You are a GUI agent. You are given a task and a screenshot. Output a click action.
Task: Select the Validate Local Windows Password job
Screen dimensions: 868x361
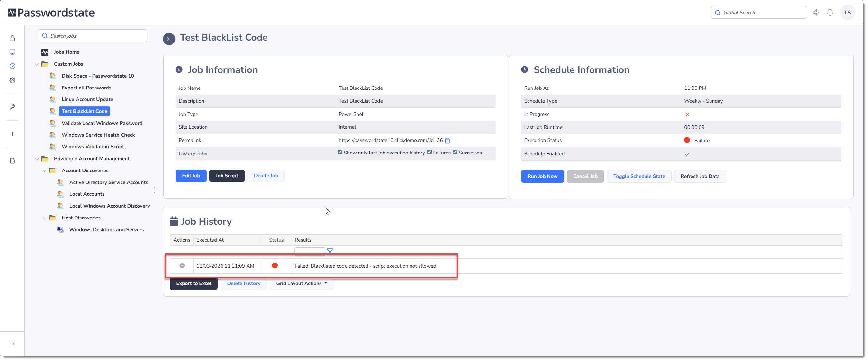[102, 123]
